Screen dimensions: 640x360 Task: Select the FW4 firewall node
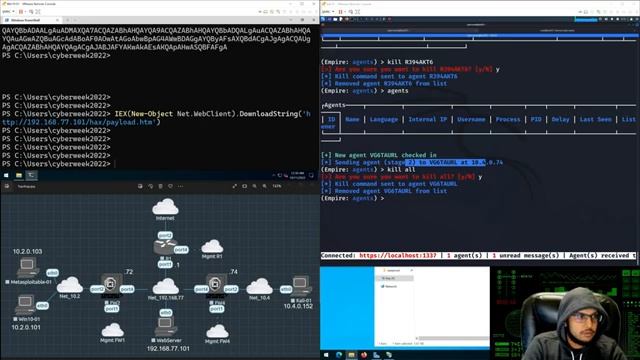click(216, 284)
